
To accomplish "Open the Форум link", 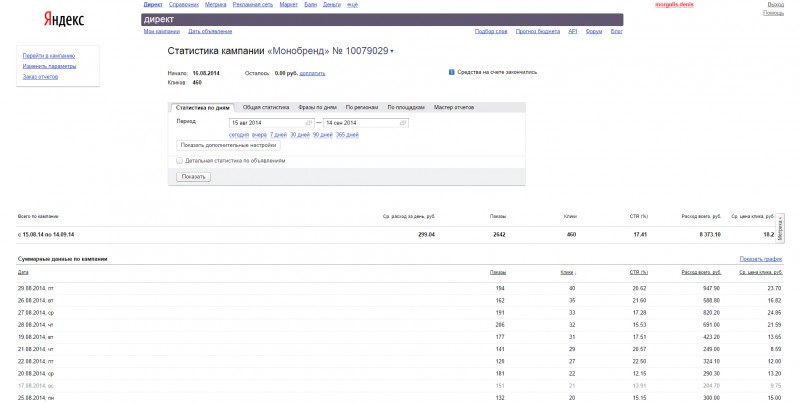I will 593,32.
